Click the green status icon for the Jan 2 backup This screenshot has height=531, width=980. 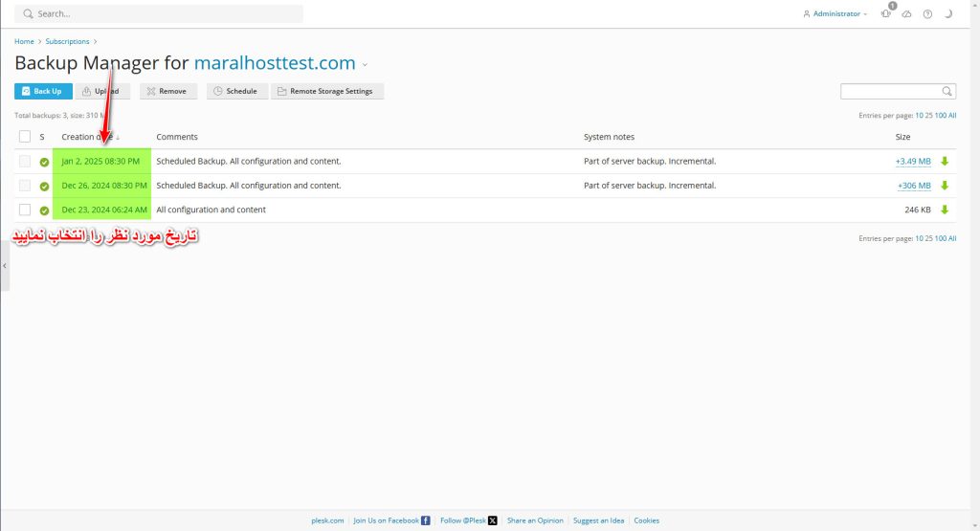[x=44, y=162]
